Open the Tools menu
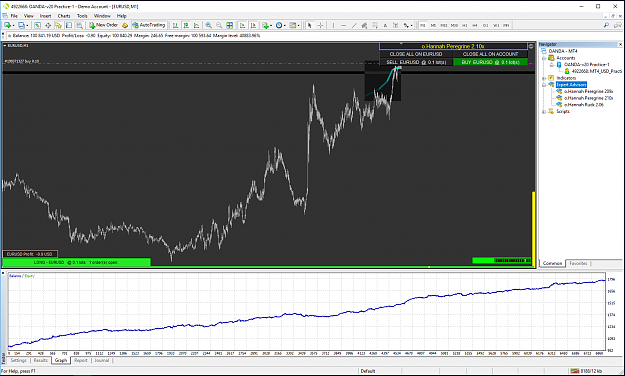 82,16
